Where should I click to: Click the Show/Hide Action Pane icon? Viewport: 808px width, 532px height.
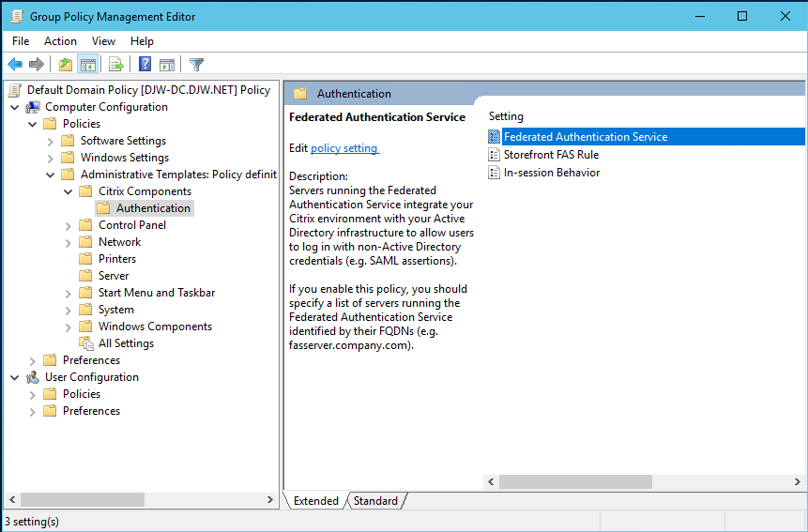167,65
